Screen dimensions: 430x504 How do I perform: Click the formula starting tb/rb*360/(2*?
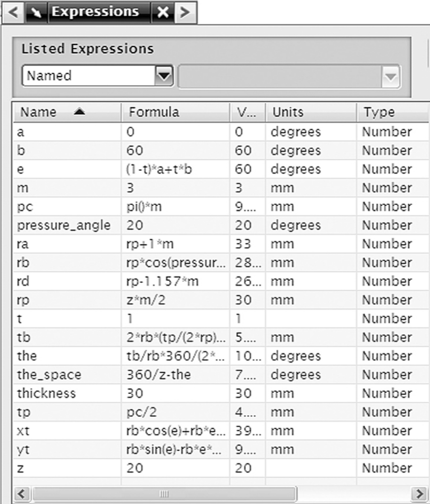pyautogui.click(x=176, y=356)
